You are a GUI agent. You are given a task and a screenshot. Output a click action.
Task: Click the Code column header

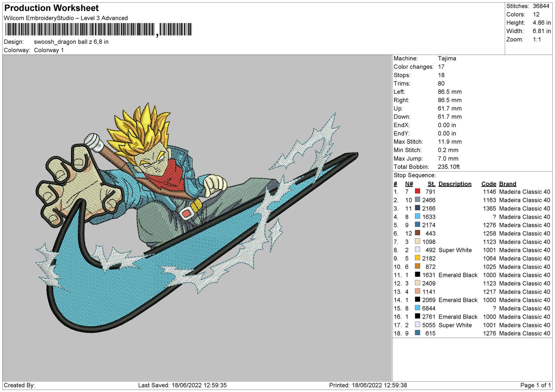point(489,184)
